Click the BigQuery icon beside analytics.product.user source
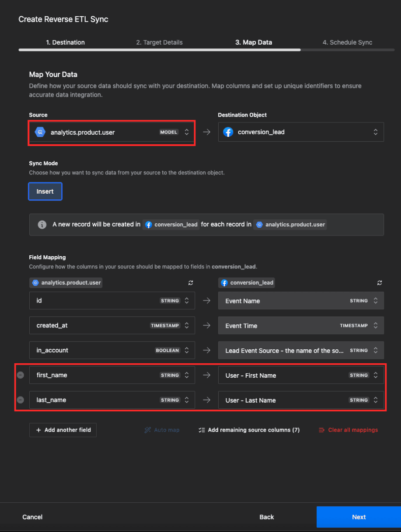The image size is (401, 532). click(x=40, y=132)
